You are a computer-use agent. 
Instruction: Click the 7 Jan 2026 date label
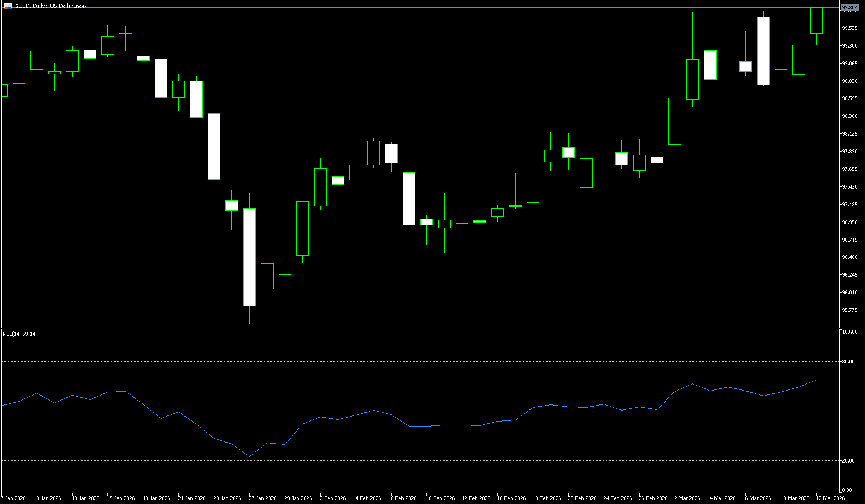pyautogui.click(x=13, y=498)
